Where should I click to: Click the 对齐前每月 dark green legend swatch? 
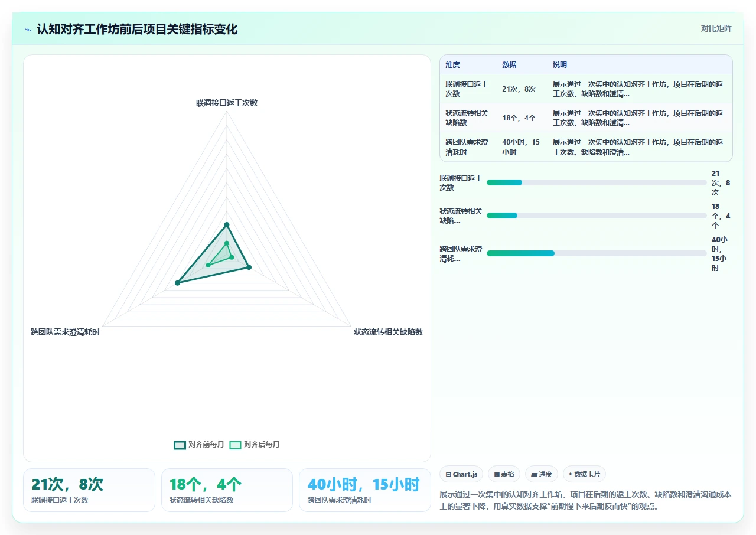click(x=180, y=445)
